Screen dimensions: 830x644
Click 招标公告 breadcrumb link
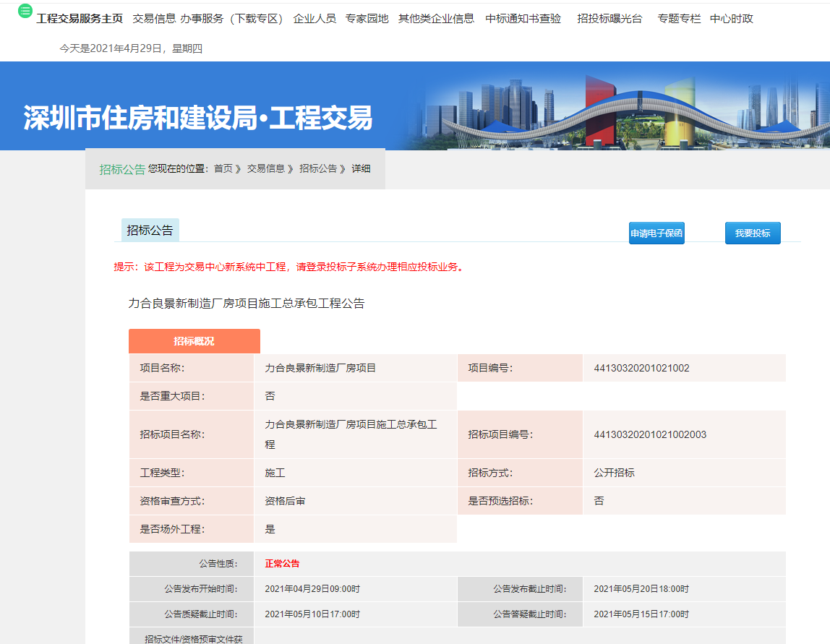pos(318,168)
